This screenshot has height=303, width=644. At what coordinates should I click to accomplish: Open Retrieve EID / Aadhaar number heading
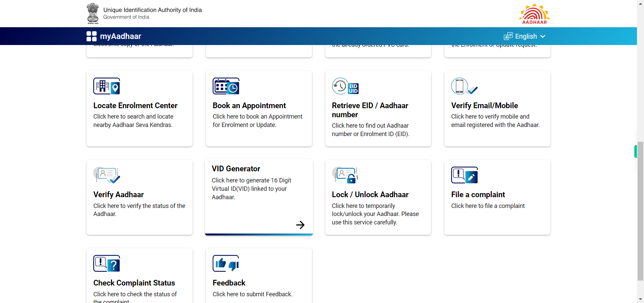point(370,110)
